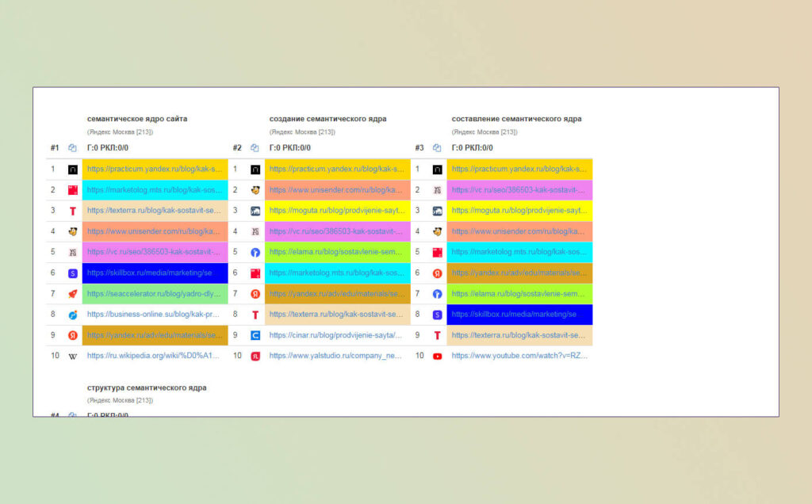Click the copy icon next to #3
Viewport: 812px width, 504px height.
tap(437, 148)
